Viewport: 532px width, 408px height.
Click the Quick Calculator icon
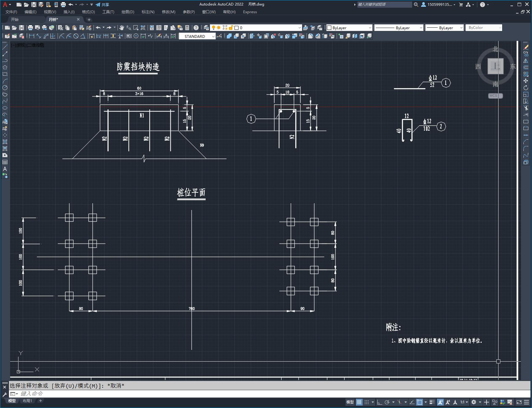click(187, 28)
